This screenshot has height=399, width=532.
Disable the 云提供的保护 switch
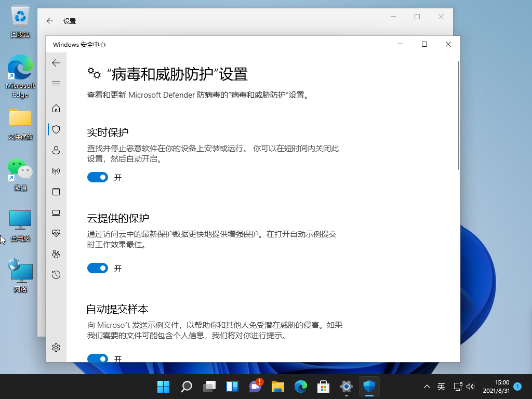[98, 268]
